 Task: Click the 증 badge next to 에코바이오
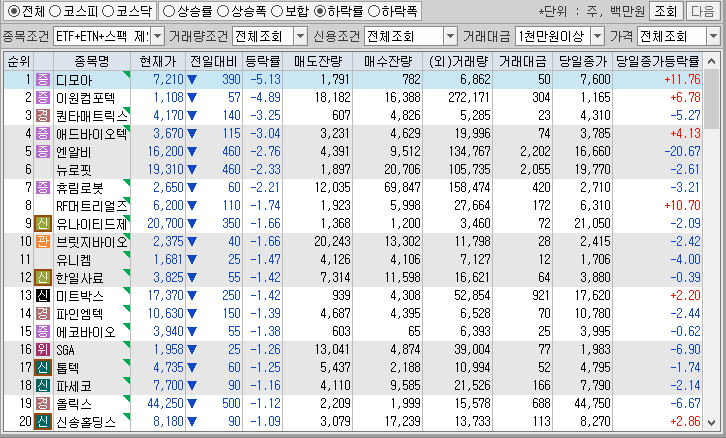click(x=43, y=332)
